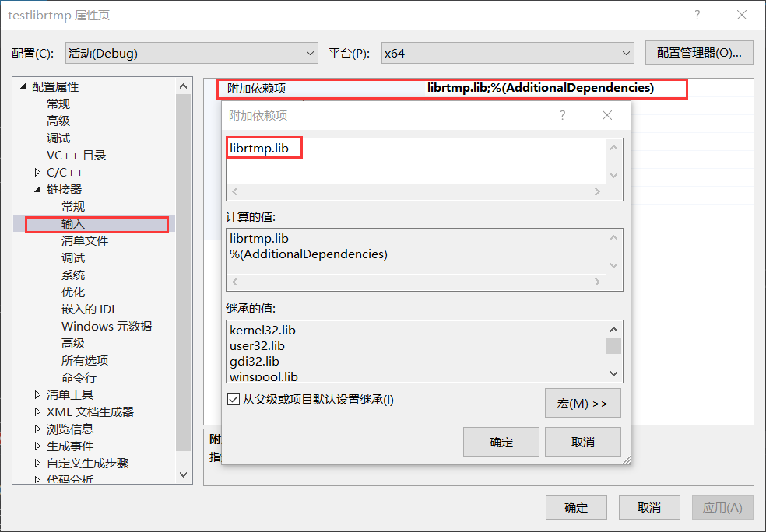This screenshot has height=532, width=766.
Task: Click the expand arrow beside C/C++
Action: [x=38, y=172]
